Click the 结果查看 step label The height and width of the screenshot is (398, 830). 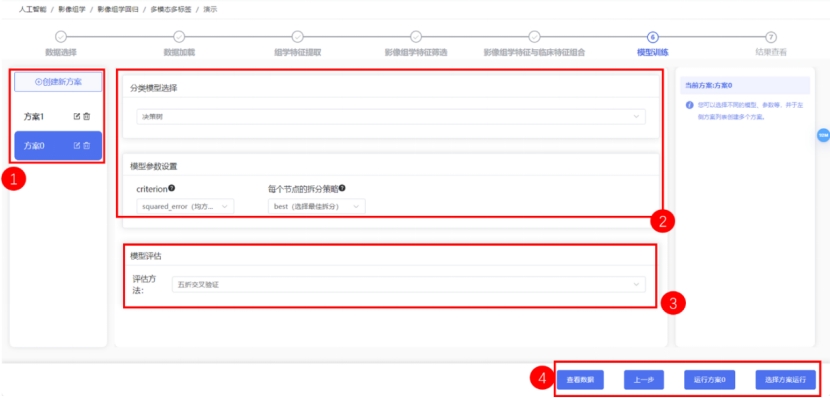[x=771, y=52]
